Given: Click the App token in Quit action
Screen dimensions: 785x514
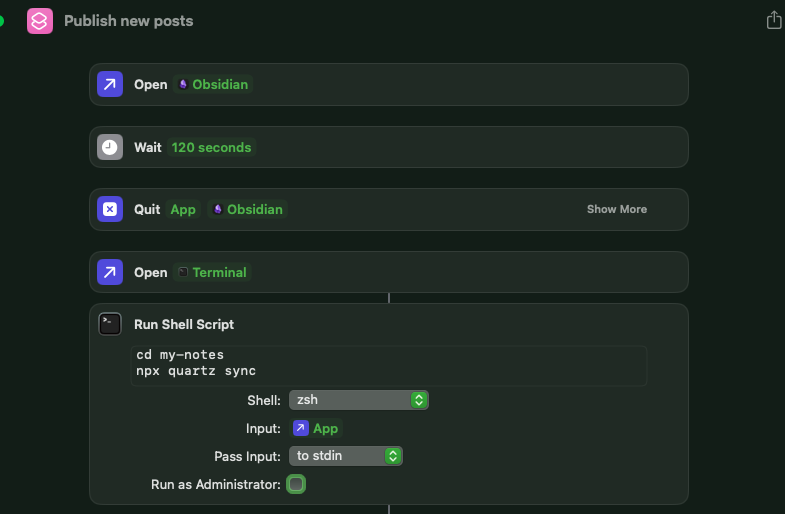Looking at the screenshot, I should click(x=183, y=209).
